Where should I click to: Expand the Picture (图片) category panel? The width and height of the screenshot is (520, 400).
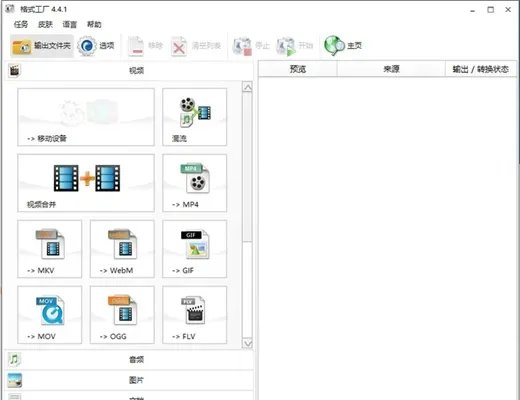(x=129, y=380)
